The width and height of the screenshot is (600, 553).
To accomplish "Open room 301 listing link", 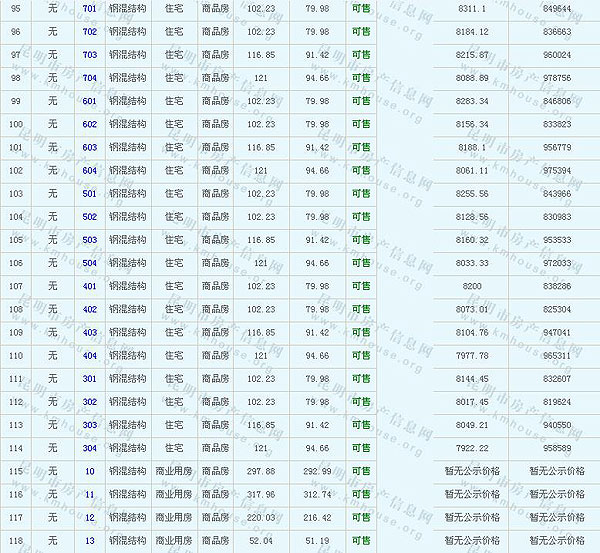I will click(x=90, y=379).
